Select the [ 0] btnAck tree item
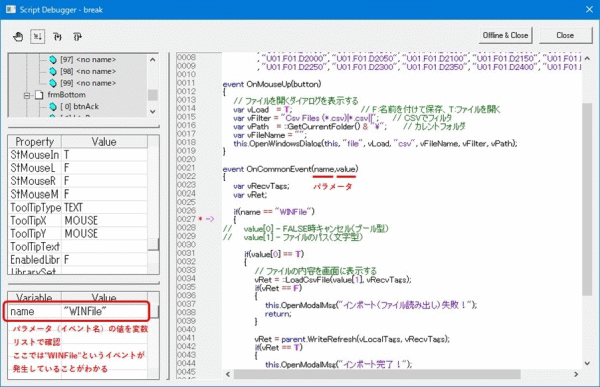Image resolution: width=600 pixels, height=387 pixels. click(80, 106)
